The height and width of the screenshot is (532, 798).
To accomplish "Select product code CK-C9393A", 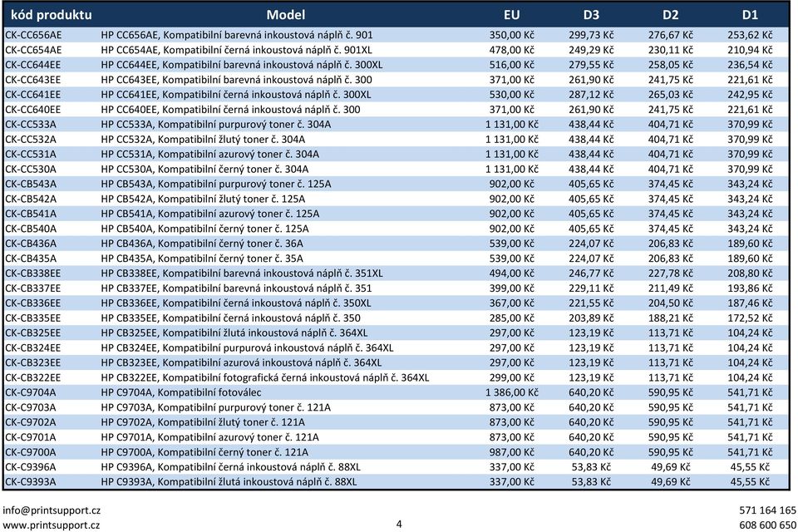I will (31, 481).
